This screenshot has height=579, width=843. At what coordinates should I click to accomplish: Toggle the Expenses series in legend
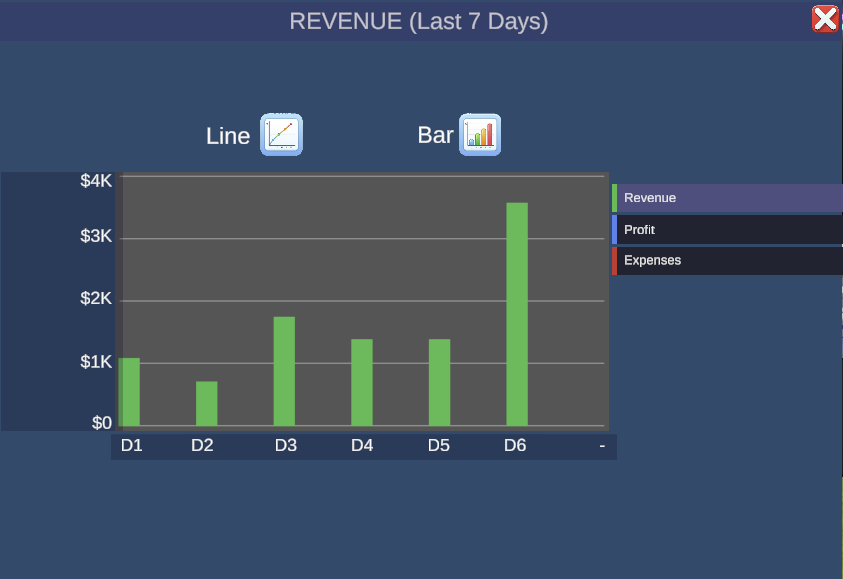click(728, 261)
